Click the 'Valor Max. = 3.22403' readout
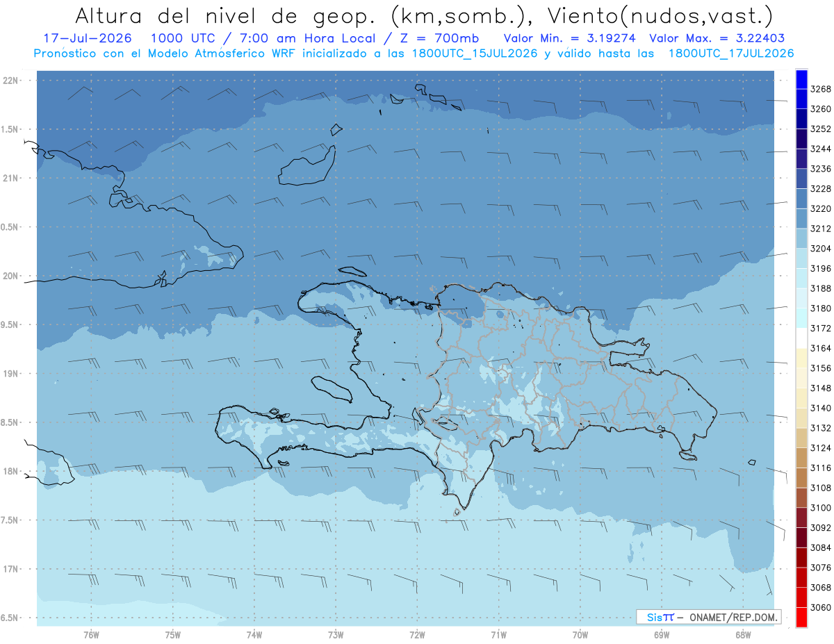The width and height of the screenshot is (834, 644). click(718, 38)
